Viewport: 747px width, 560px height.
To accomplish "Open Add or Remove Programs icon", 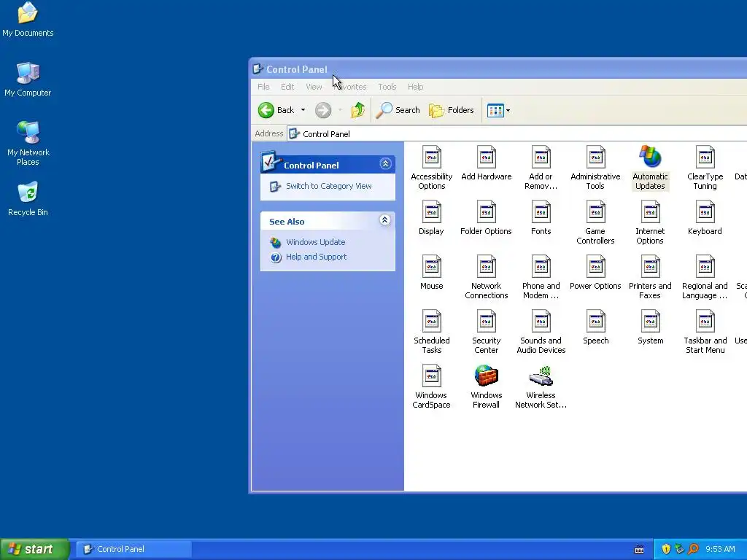I will tap(541, 168).
